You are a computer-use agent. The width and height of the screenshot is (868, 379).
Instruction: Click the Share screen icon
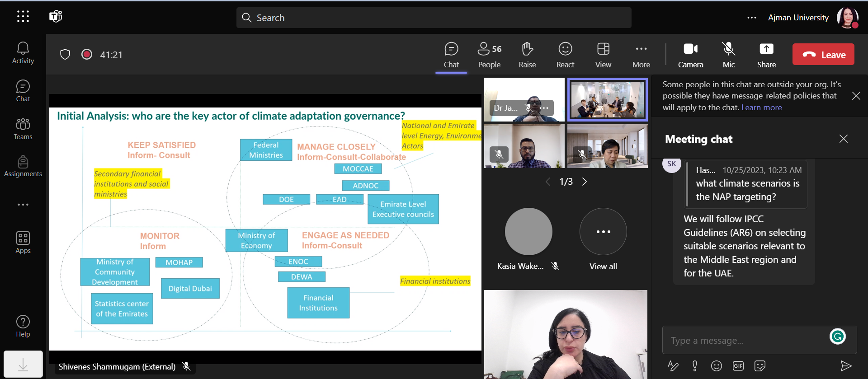(x=766, y=55)
